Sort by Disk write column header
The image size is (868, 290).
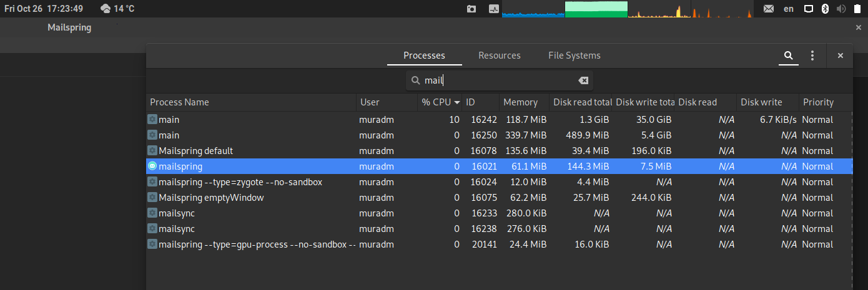768,102
